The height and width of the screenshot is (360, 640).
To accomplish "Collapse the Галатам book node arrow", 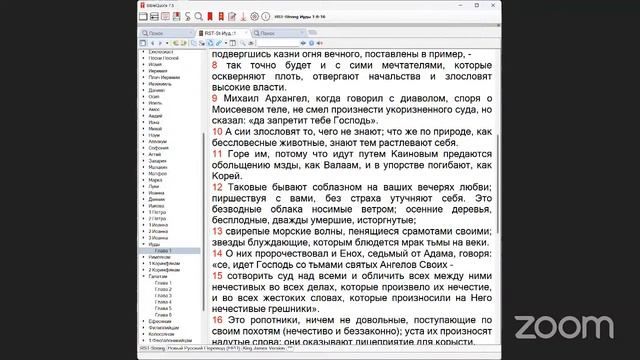I will [x=143, y=276].
